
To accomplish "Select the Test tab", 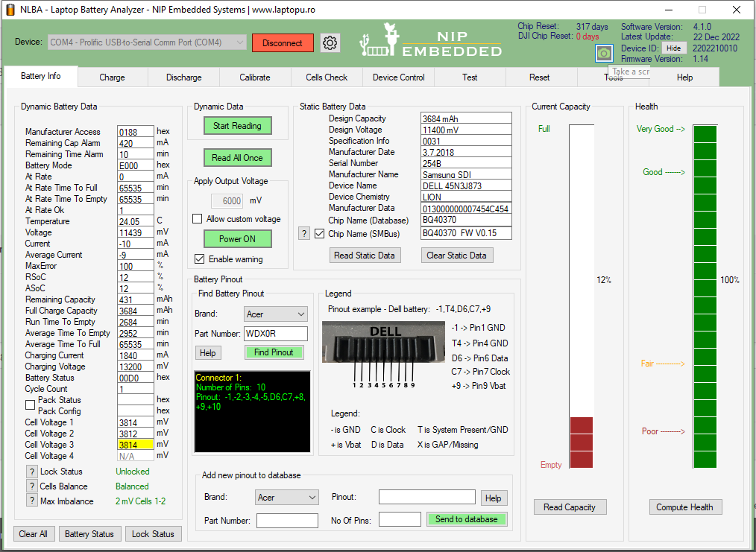I will click(x=470, y=77).
